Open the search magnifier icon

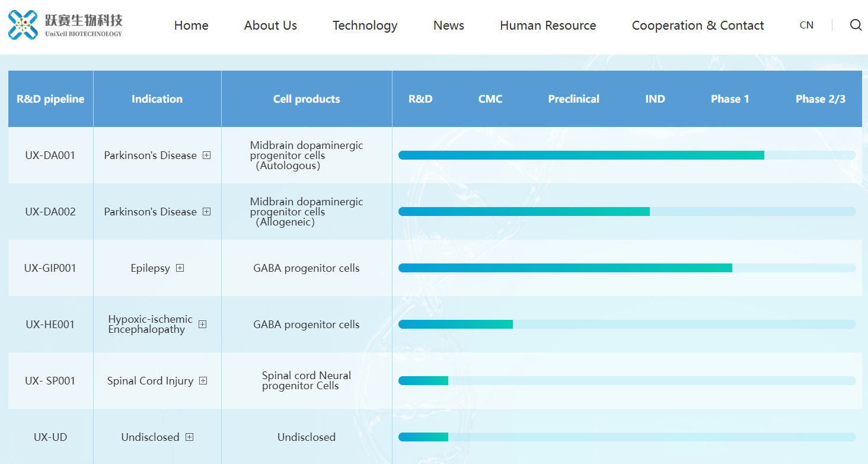856,25
